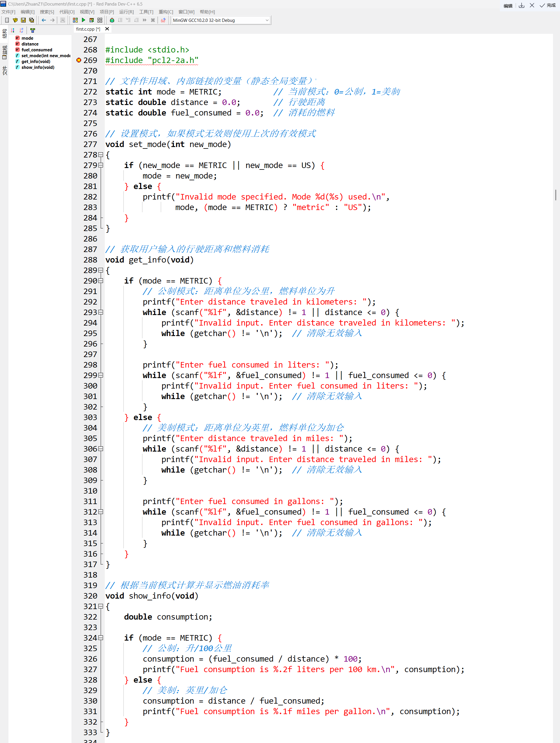
Task: Collapse the get_info body fold at line 289
Action: [x=100, y=270]
